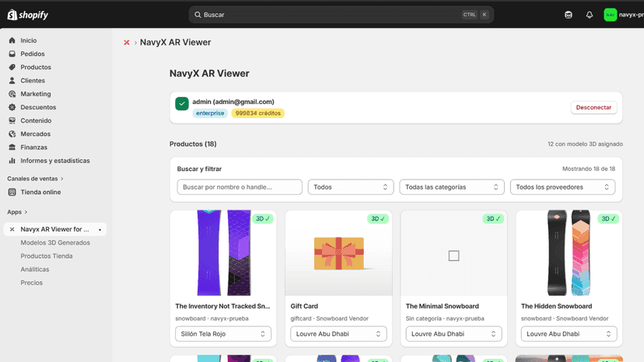Click the Productos tag icon
The height and width of the screenshot is (362, 644).
(12, 67)
